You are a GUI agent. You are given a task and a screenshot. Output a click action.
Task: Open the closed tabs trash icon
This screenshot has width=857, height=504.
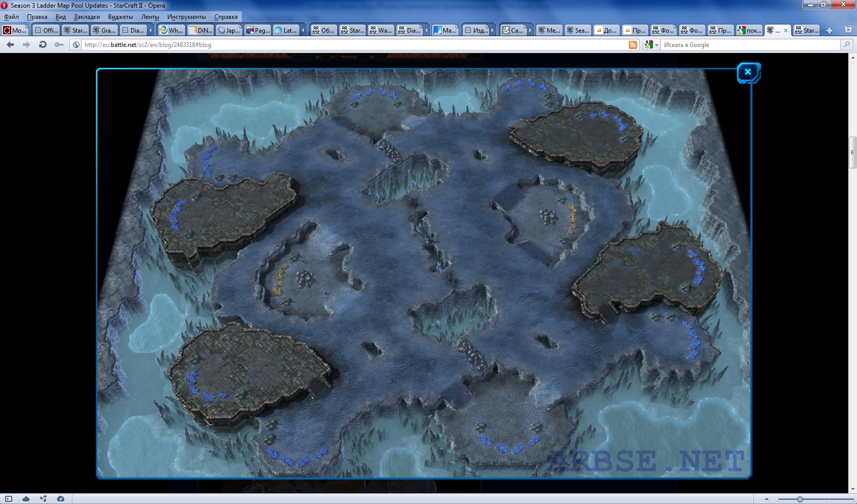847,31
